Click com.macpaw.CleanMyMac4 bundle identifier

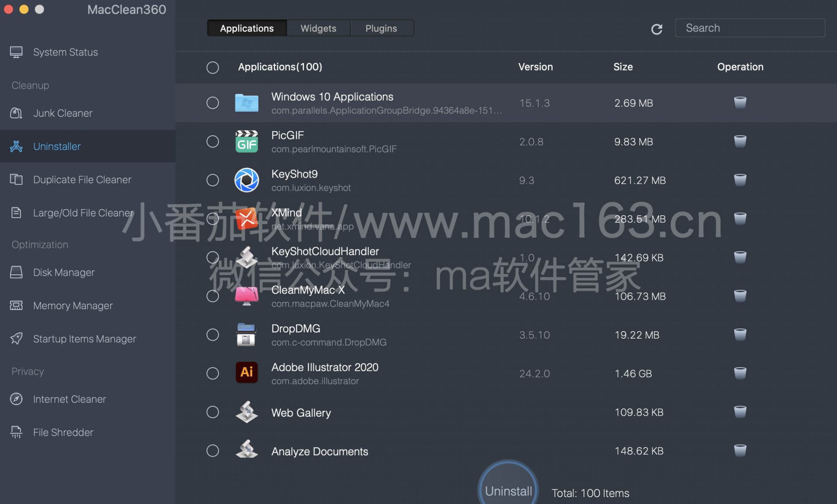pos(330,304)
